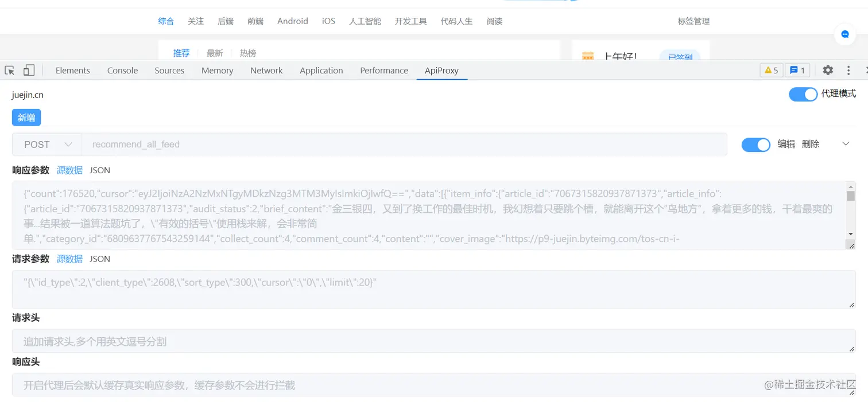Grab the response textarea resize handle
The image size is (868, 402).
[851, 245]
